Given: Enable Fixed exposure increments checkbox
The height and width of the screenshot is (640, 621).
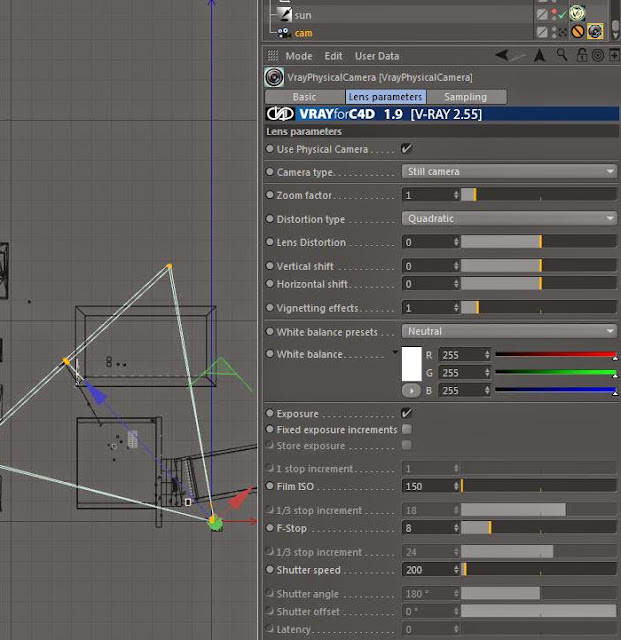Looking at the screenshot, I should (x=407, y=429).
